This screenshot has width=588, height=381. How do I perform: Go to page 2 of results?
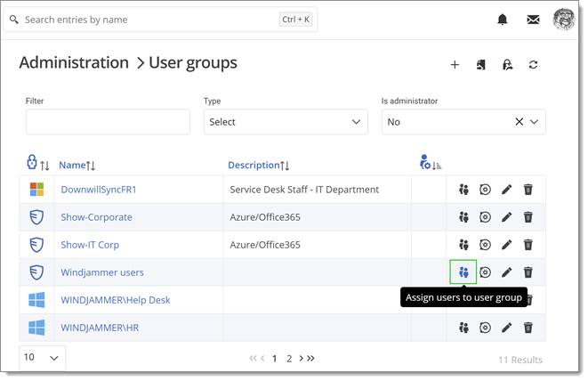pos(289,359)
